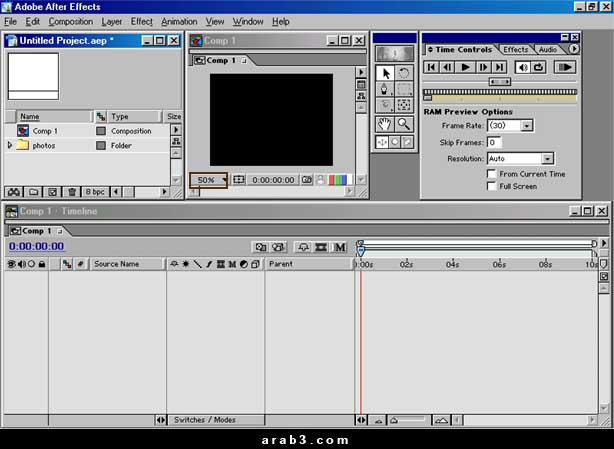614x449 pixels.
Task: Click the Skip Frames input field
Action: point(494,142)
